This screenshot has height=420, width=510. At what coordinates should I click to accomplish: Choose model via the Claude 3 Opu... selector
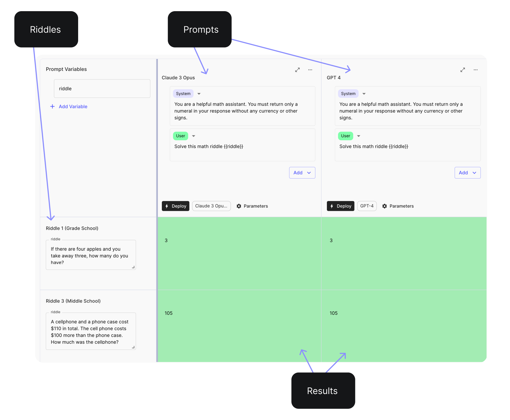[211, 206]
